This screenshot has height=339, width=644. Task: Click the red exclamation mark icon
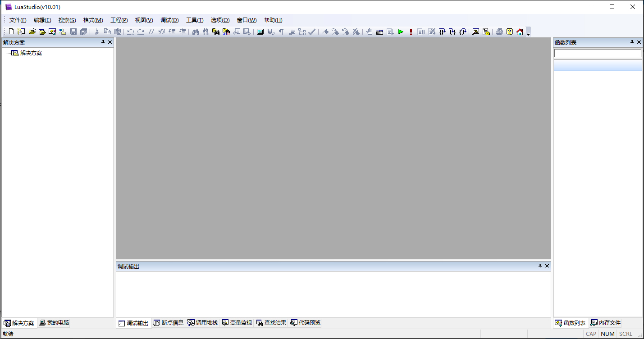coord(411,32)
